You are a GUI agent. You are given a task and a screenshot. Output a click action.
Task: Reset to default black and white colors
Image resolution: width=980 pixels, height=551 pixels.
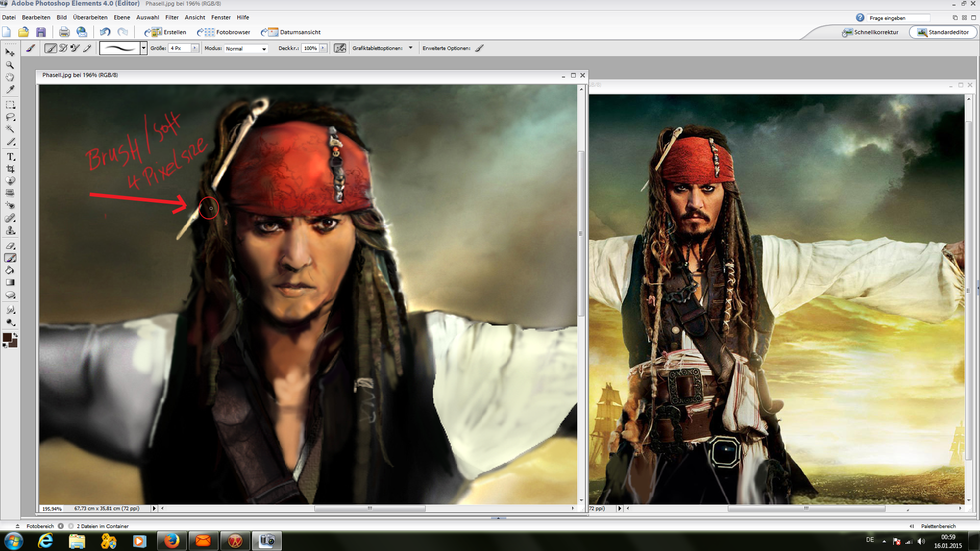5,345
